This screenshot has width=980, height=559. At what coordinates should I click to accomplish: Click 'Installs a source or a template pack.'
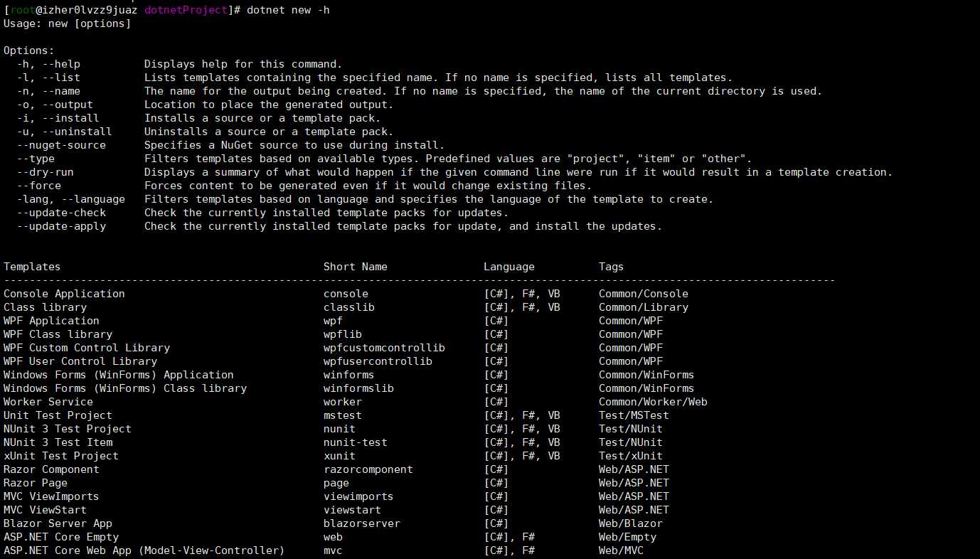pos(262,118)
